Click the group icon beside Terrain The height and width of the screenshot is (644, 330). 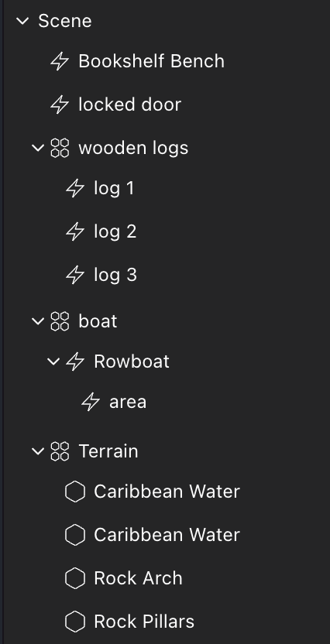tap(60, 451)
